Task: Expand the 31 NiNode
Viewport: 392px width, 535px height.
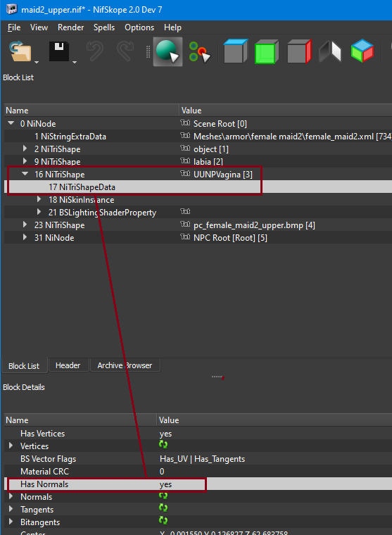Action: pos(25,237)
